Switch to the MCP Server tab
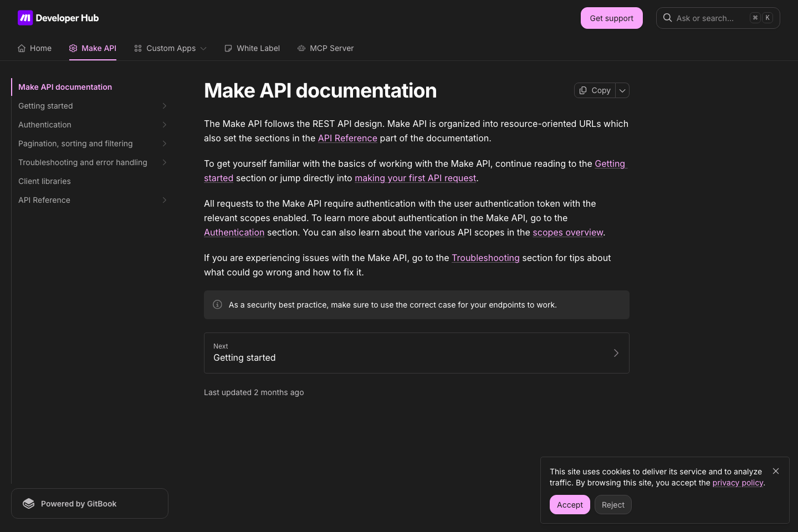Screen dimensions: 798x532 (332, 48)
